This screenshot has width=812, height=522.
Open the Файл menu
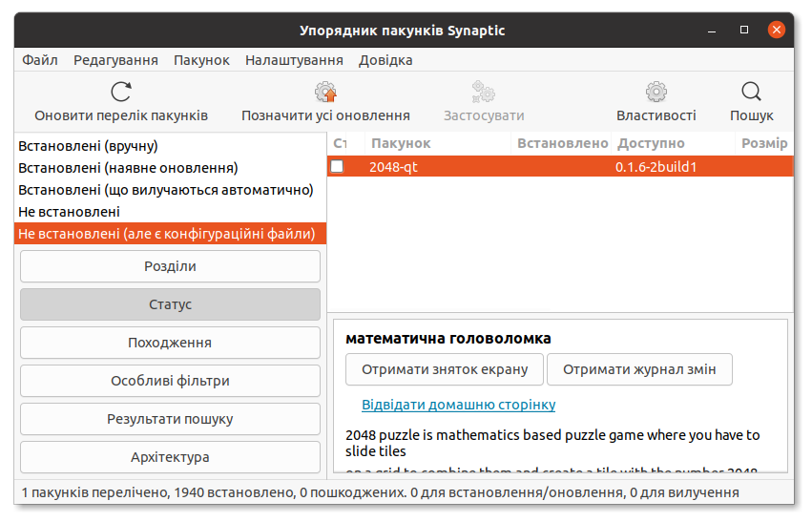(40, 60)
